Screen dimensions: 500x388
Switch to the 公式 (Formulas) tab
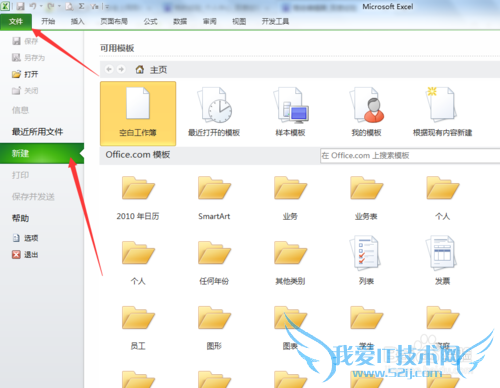point(150,22)
